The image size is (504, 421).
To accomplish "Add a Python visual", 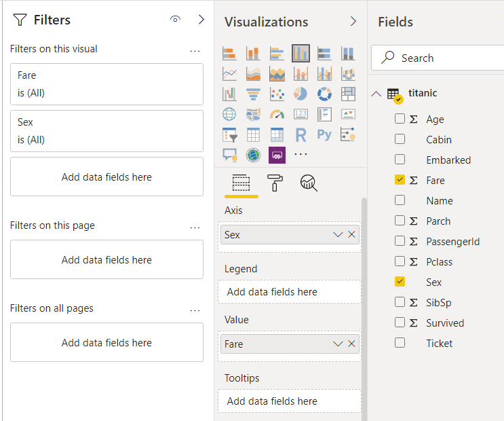I will [324, 134].
